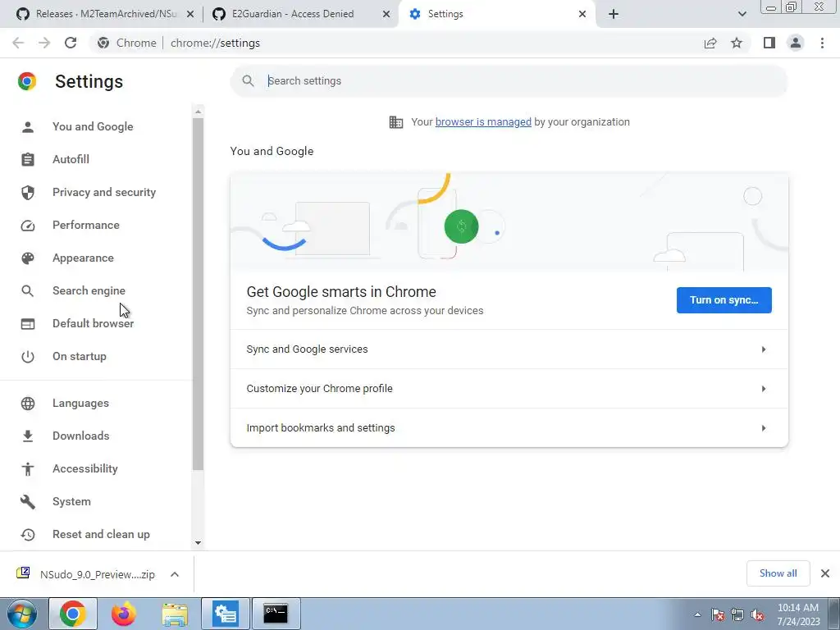The image size is (840, 630).
Task: Open the blue settings window taskbar item
Action: [x=226, y=614]
